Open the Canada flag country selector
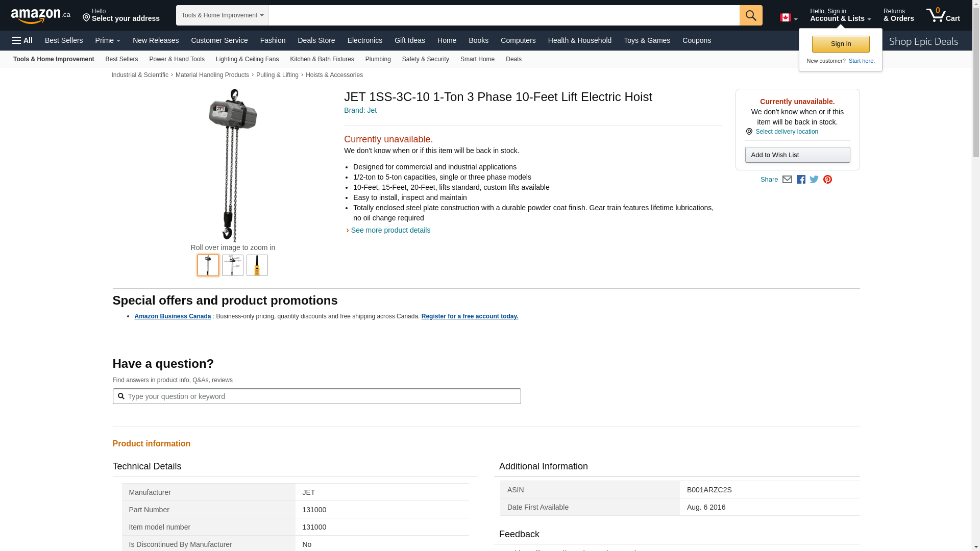This screenshot has height=551, width=980. [x=789, y=18]
